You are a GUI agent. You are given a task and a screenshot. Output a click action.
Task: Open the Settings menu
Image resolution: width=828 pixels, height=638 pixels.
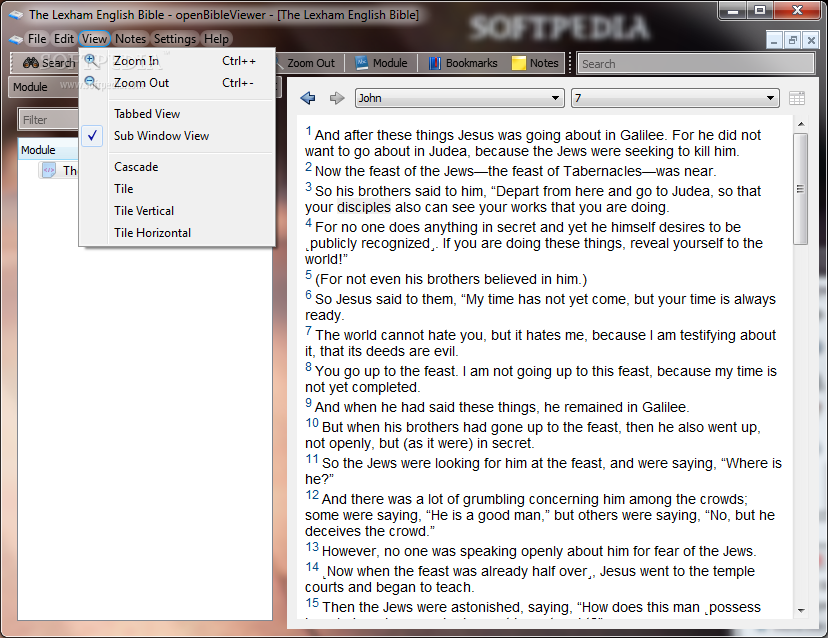(175, 39)
